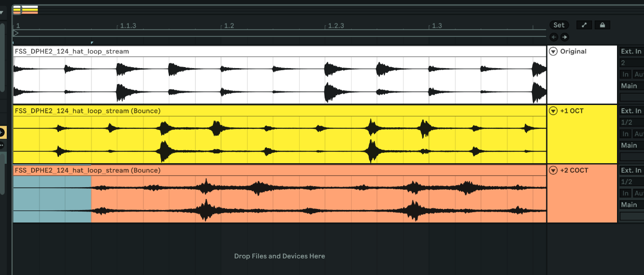Viewport: 644px width, 275px height.
Task: Jump to the next locator arrow
Action: pyautogui.click(x=565, y=37)
